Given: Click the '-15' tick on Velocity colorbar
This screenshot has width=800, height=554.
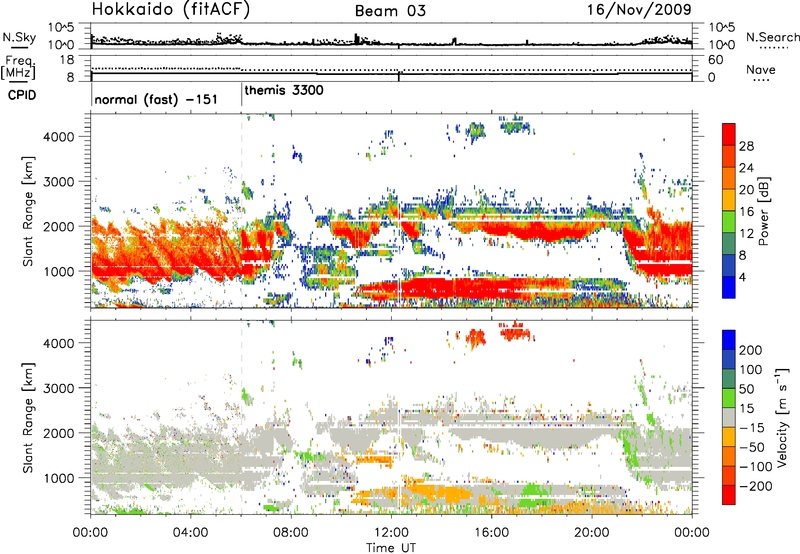Looking at the screenshot, I should pyautogui.click(x=752, y=428).
